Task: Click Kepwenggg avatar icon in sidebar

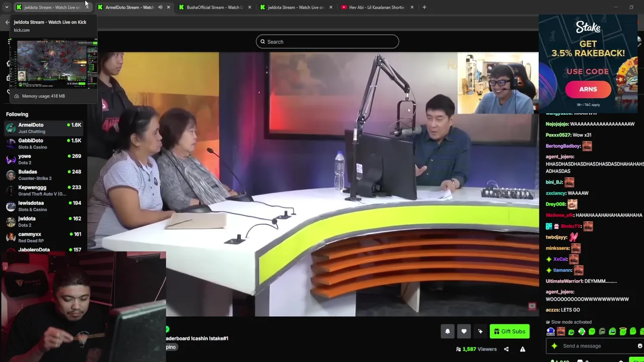Action: click(x=11, y=191)
